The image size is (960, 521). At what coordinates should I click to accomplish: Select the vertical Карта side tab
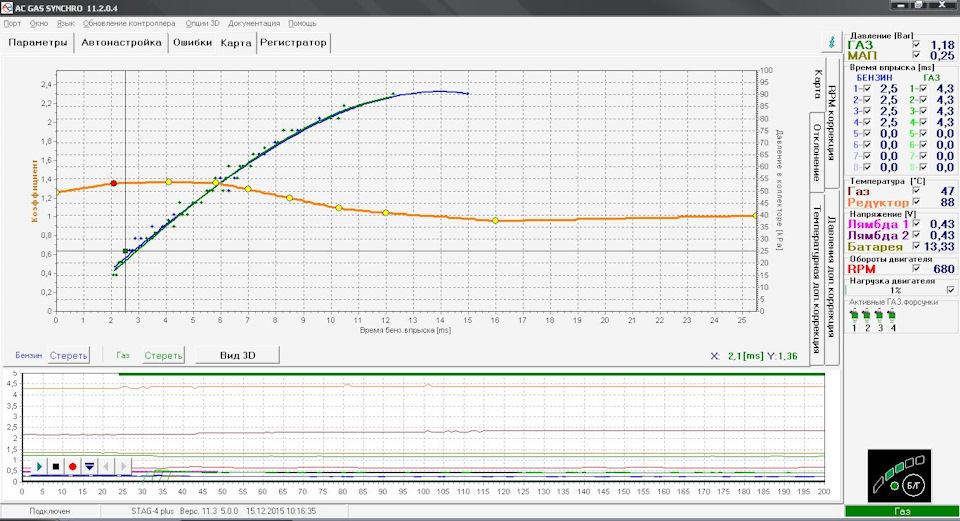(x=817, y=84)
